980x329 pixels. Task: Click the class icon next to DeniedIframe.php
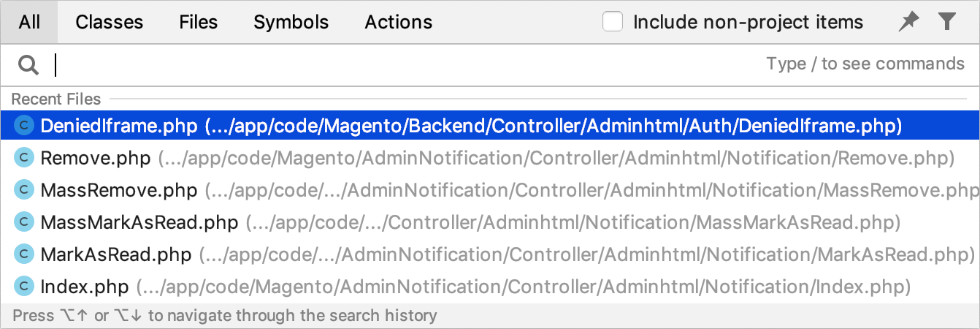[25, 126]
